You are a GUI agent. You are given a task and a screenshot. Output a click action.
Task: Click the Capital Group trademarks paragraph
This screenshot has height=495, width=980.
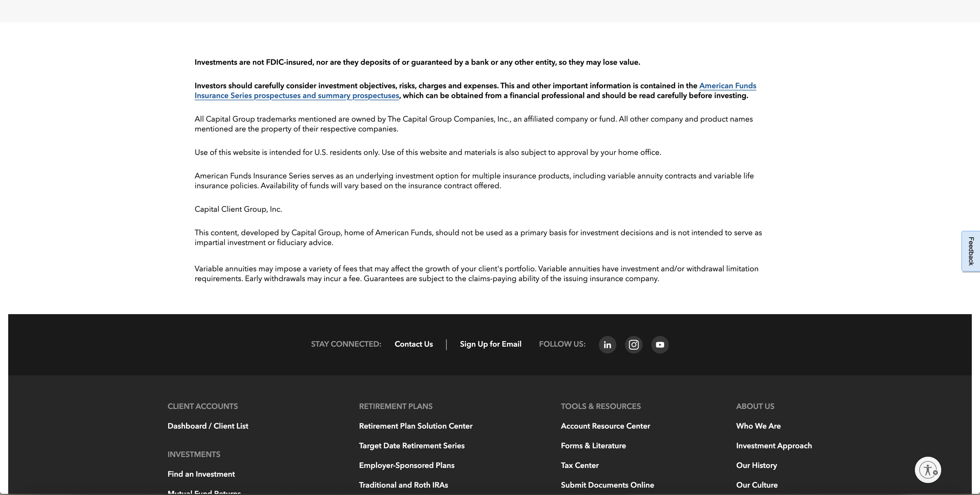pos(474,124)
